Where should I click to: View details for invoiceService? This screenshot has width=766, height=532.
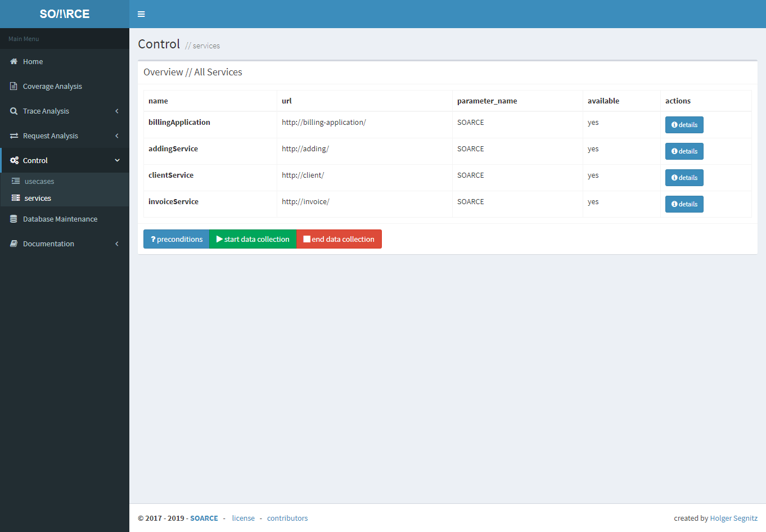[x=684, y=204]
